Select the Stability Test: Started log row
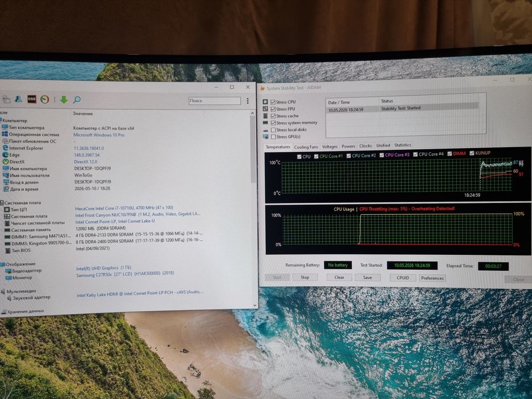 click(x=403, y=109)
